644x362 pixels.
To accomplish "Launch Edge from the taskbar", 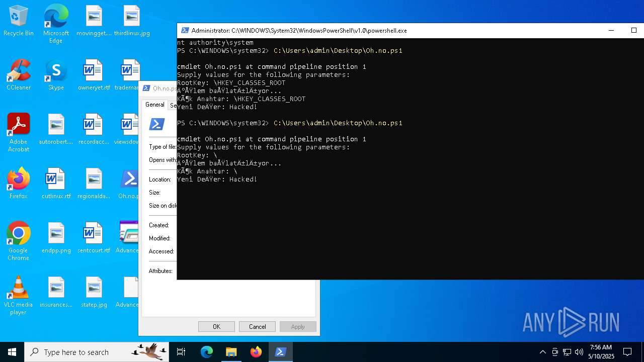I will [x=207, y=352].
